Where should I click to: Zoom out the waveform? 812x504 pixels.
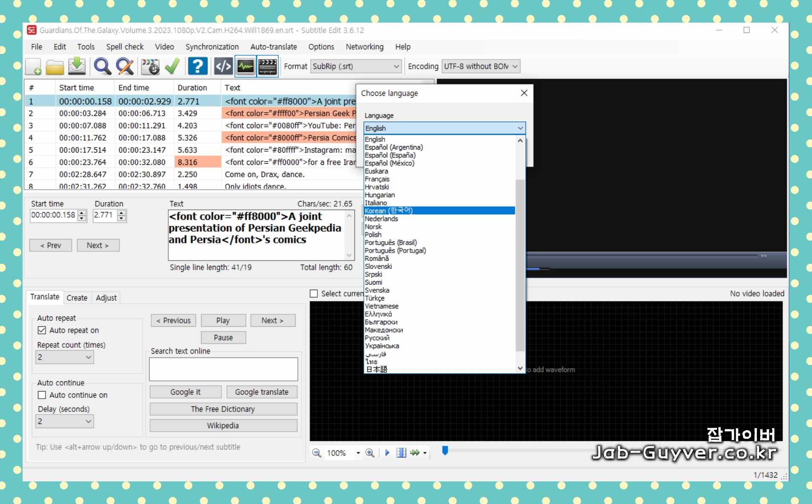pos(317,453)
